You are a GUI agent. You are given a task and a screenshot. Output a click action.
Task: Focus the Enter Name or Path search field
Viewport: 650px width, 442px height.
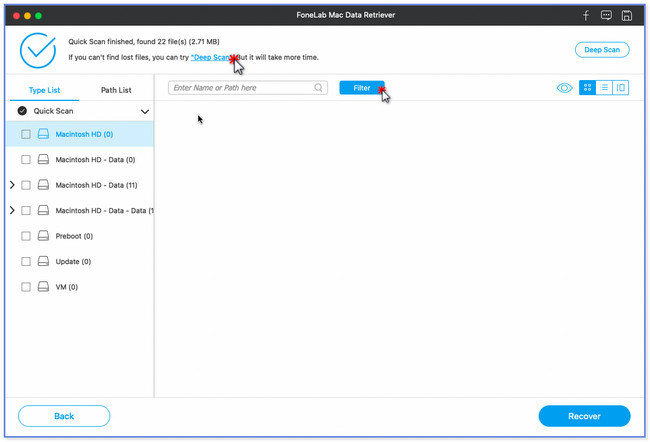(248, 87)
